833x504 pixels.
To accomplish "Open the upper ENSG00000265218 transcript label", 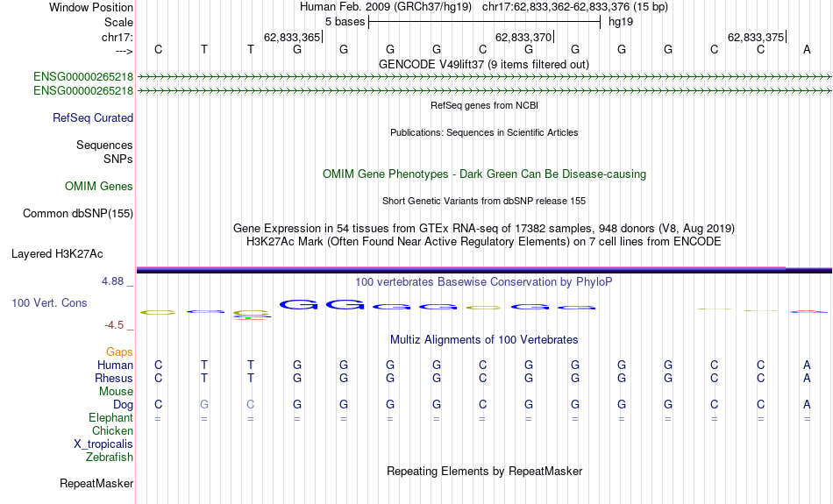I will click(x=83, y=76).
